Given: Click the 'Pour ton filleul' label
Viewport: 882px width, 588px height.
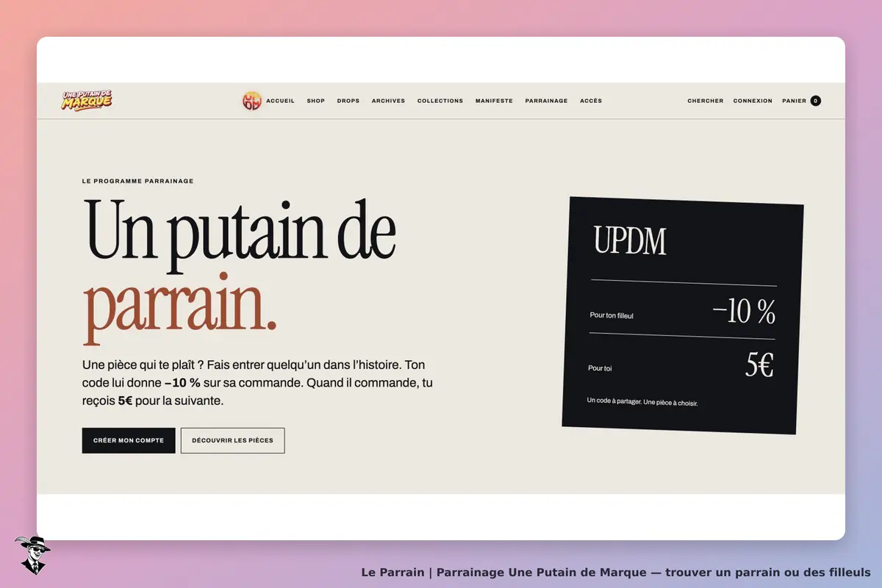Looking at the screenshot, I should point(612,315).
